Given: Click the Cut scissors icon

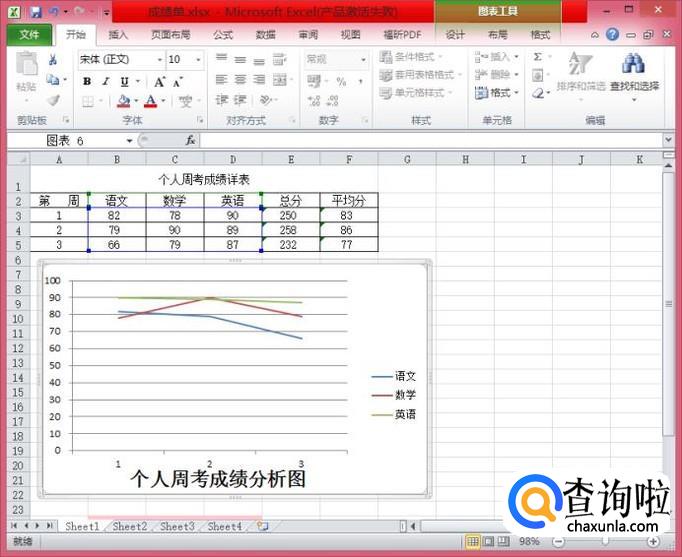Looking at the screenshot, I should 52,60.
